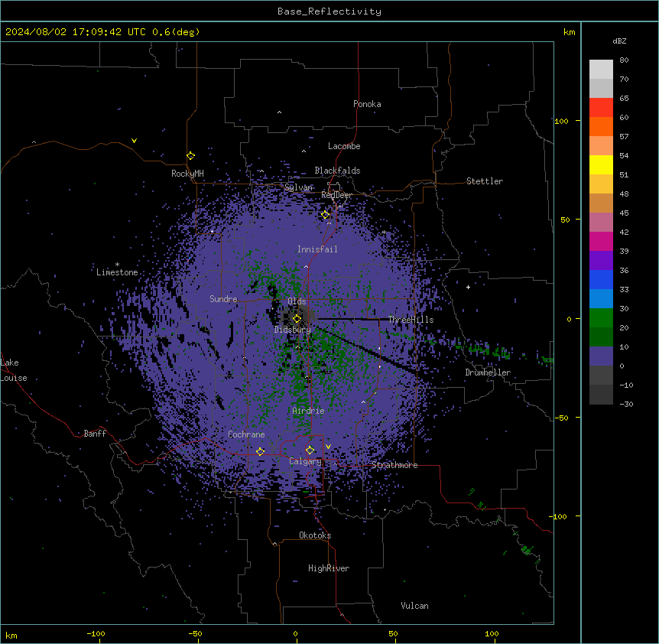This screenshot has height=644, width=659.
Task: Click the yellow V marker northeast of Calgary
Action: click(x=328, y=447)
